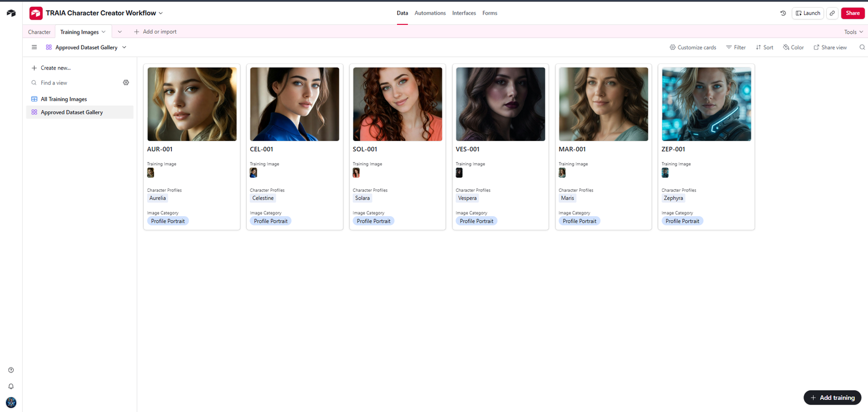Viewport: 868px width, 412px height.
Task: Click the CEL-001 card title
Action: click(x=261, y=149)
